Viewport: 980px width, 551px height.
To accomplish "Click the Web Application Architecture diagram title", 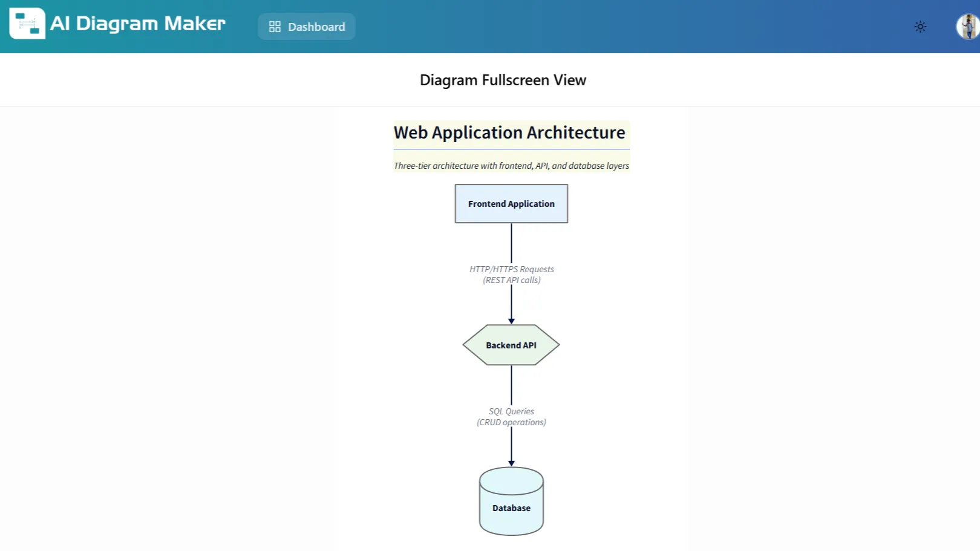I will [510, 132].
